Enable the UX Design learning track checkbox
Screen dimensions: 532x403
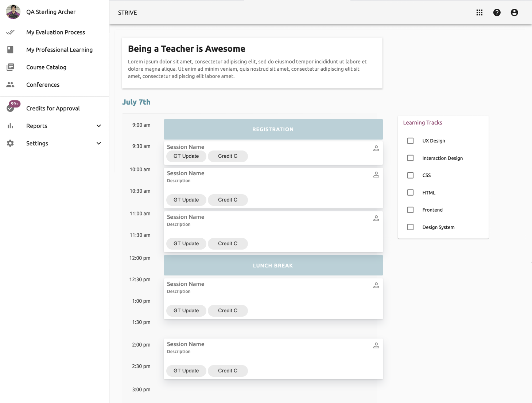point(410,141)
